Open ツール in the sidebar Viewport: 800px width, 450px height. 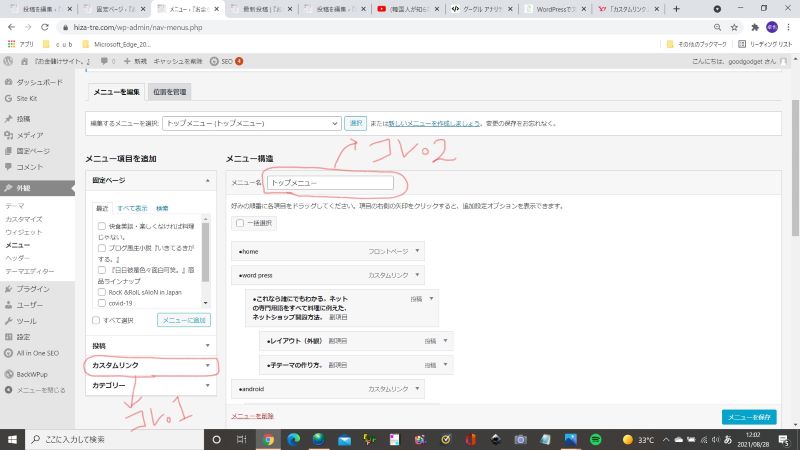[20, 321]
